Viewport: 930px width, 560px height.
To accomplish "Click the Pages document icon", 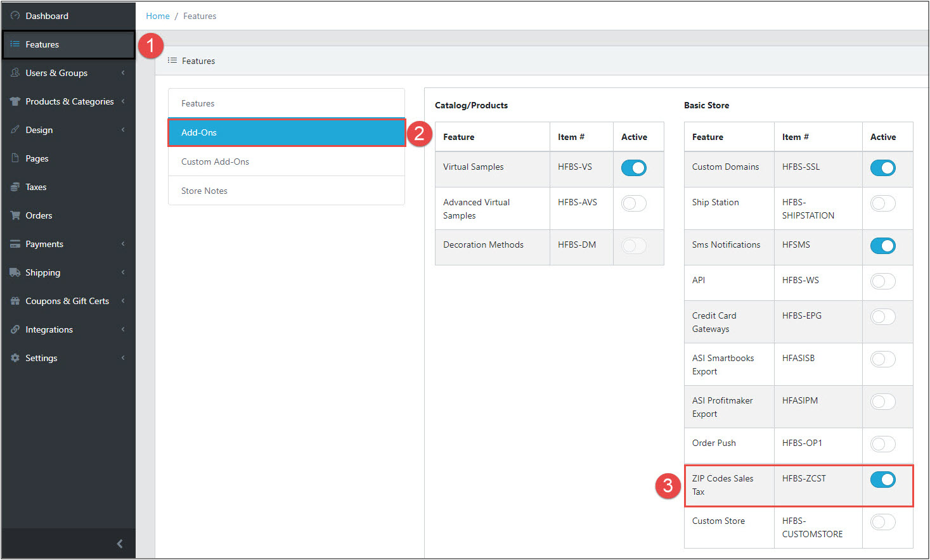I will (15, 158).
